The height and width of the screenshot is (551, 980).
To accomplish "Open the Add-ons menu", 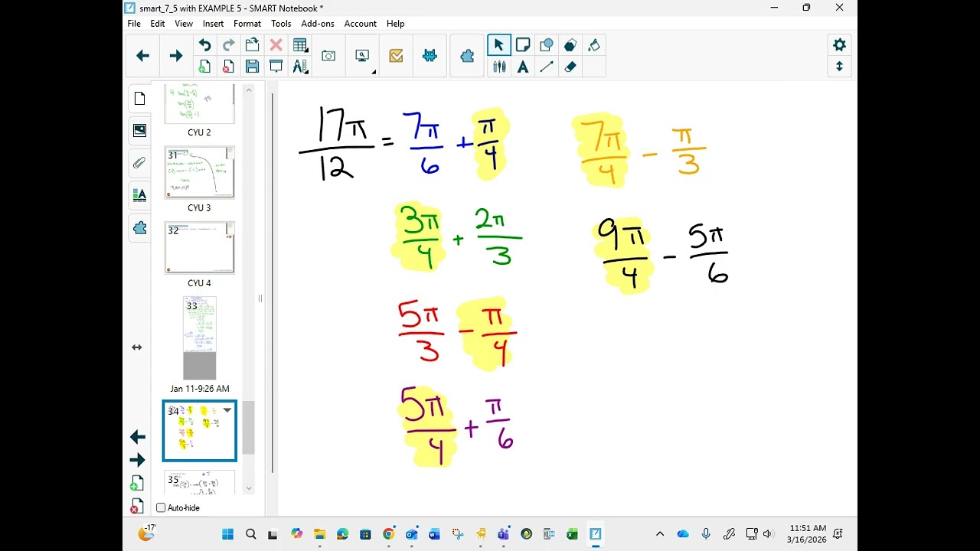I will coord(318,24).
